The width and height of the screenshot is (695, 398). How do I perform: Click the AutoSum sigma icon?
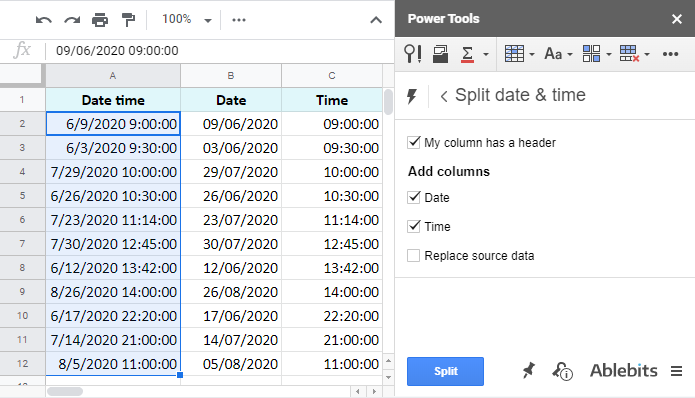click(467, 54)
